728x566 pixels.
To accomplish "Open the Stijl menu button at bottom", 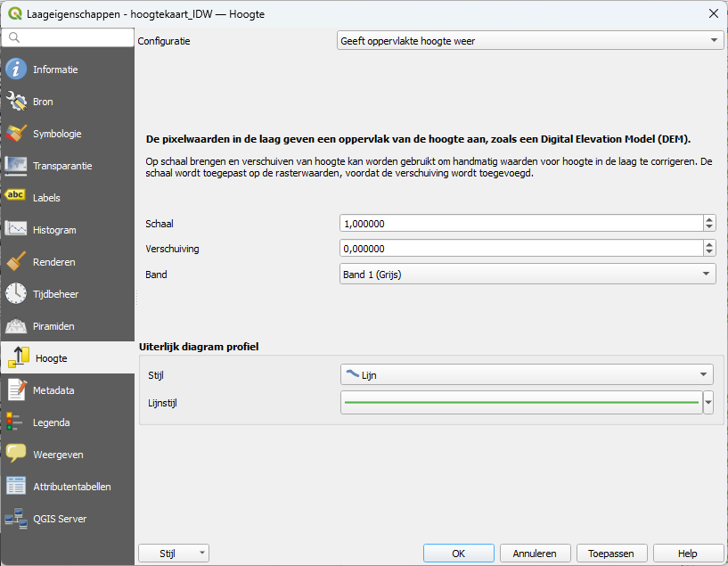I will tap(174, 554).
